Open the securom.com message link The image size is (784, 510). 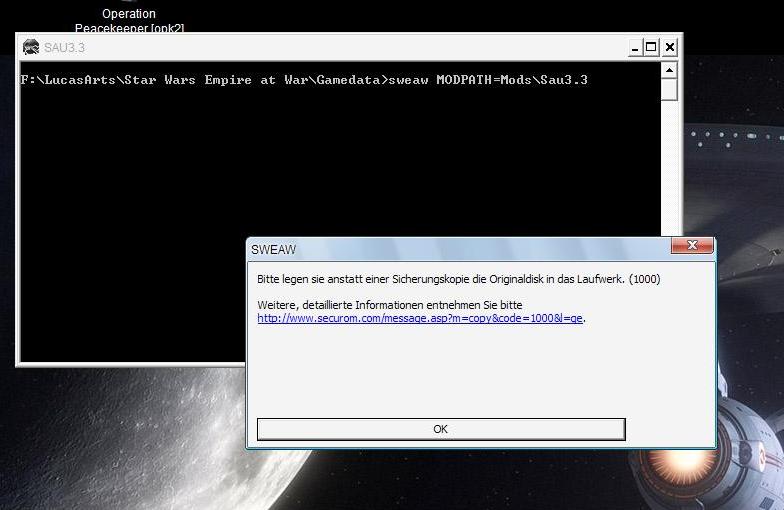coord(420,318)
